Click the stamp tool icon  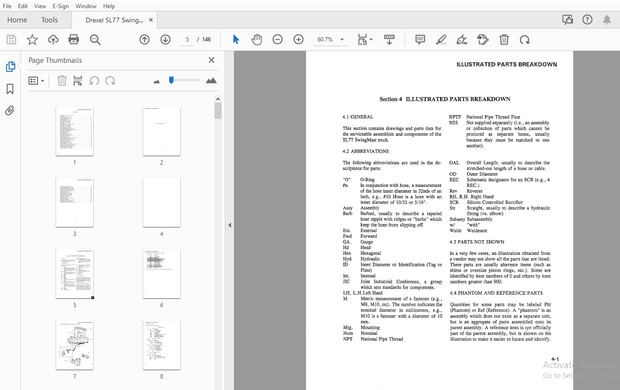[x=483, y=40]
